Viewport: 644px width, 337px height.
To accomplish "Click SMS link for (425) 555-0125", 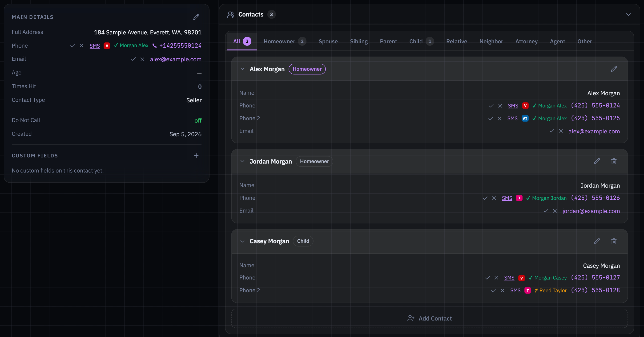I will (512, 119).
